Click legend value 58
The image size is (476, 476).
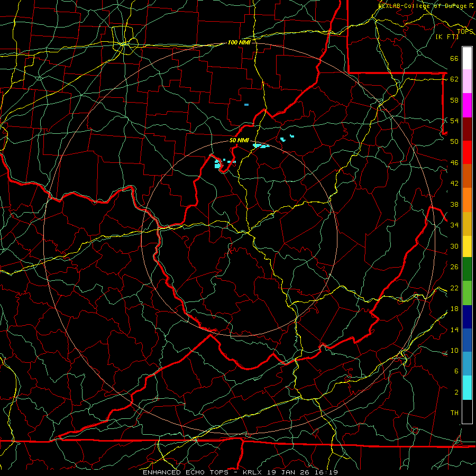tap(454, 100)
